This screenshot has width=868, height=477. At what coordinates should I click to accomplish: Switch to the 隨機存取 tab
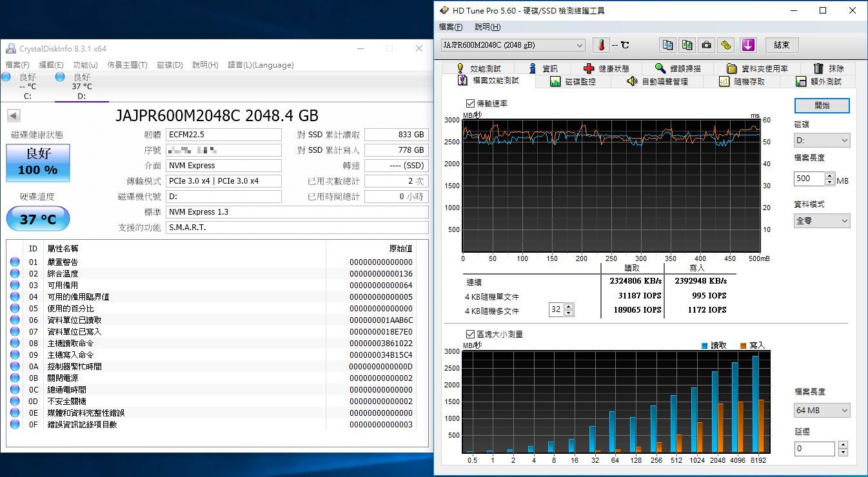[x=742, y=82]
